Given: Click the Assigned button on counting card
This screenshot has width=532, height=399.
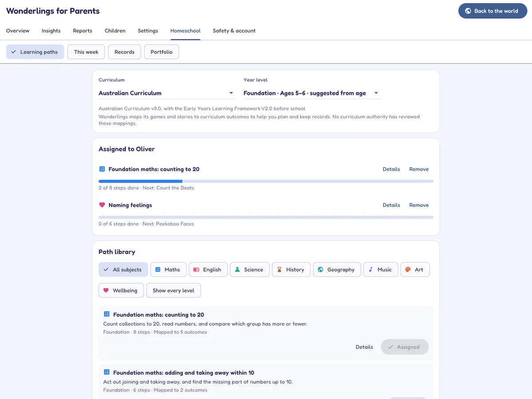Looking at the screenshot, I should click(405, 347).
